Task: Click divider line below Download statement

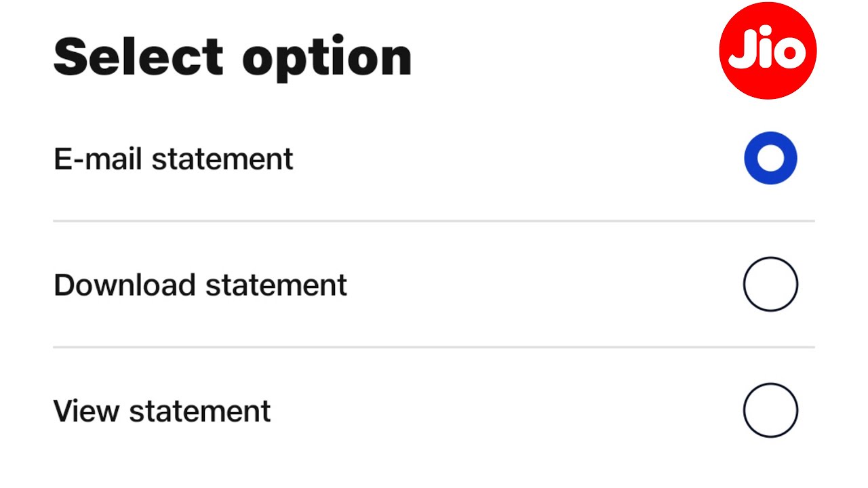Action: [434, 347]
